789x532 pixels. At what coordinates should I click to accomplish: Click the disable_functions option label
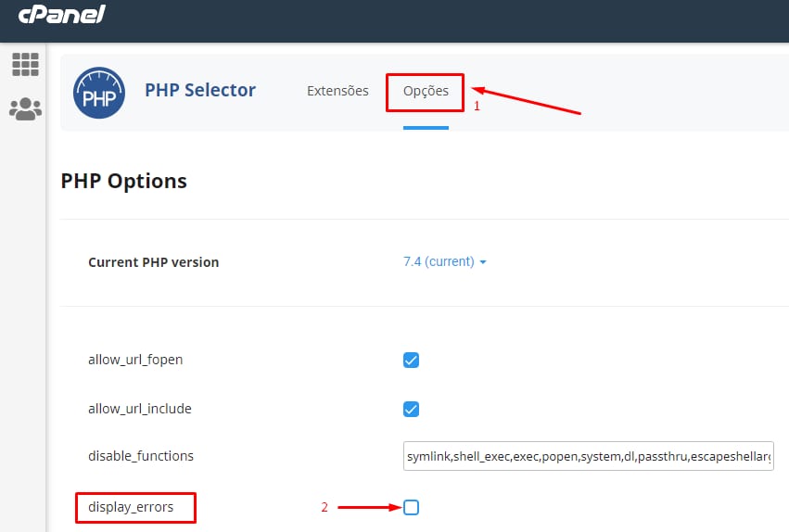pyautogui.click(x=141, y=456)
